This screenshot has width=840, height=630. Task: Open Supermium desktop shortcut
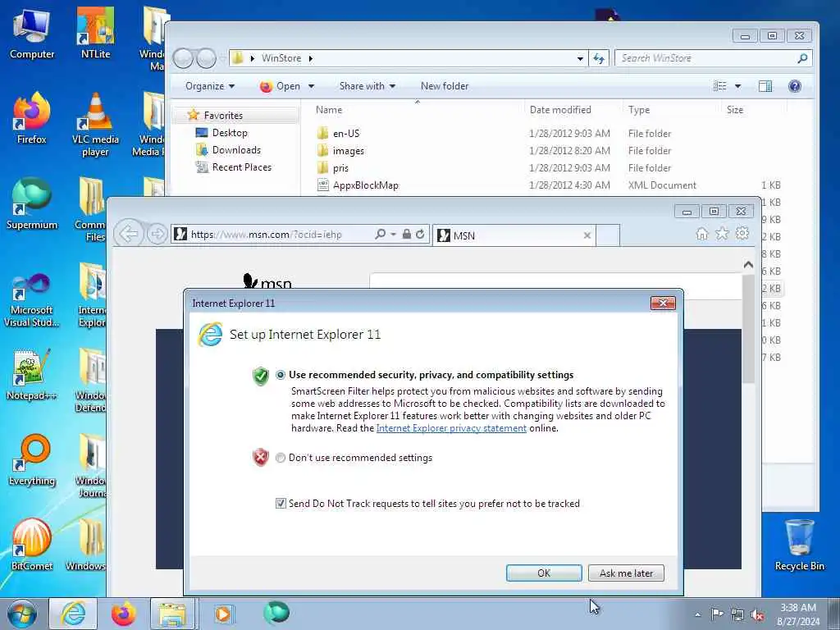coord(32,203)
